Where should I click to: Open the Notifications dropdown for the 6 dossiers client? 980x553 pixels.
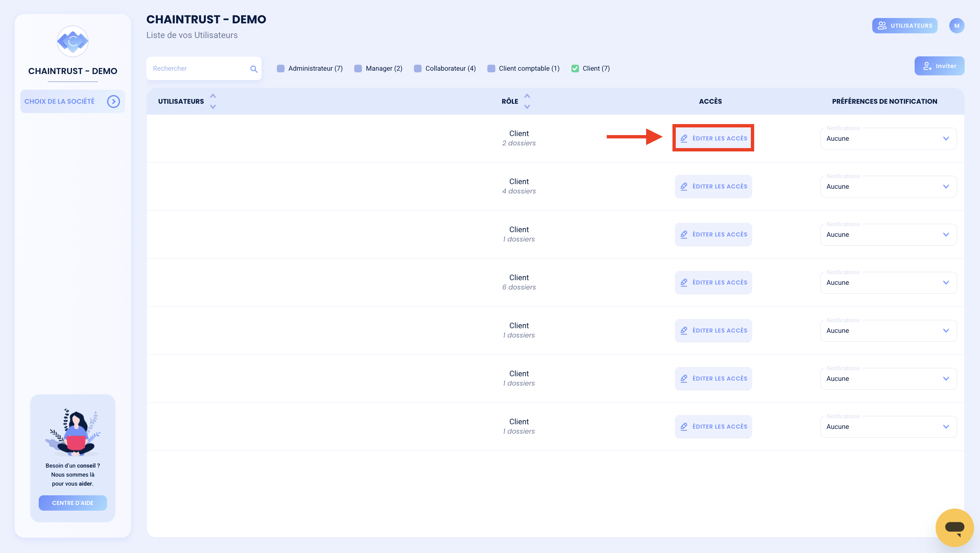[x=888, y=283]
